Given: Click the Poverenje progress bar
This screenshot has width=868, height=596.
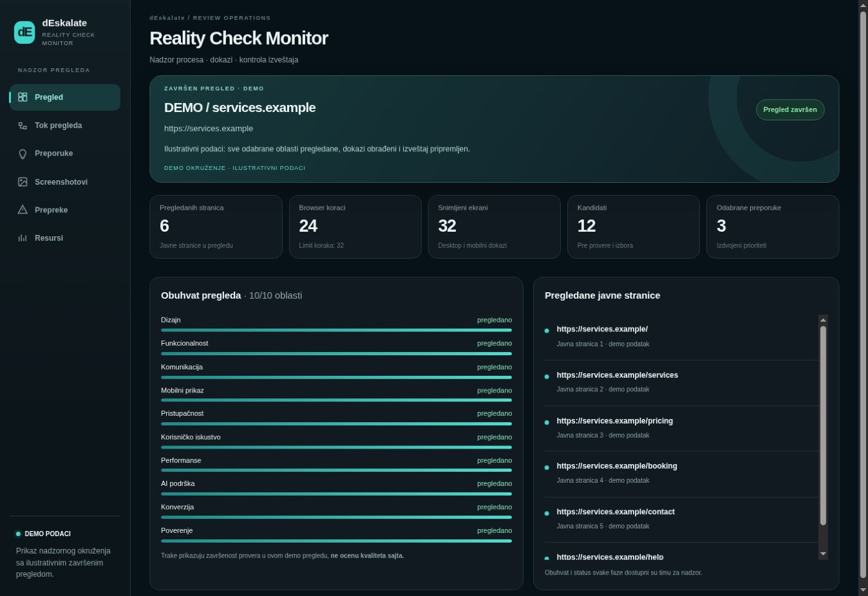Looking at the screenshot, I should point(336,541).
